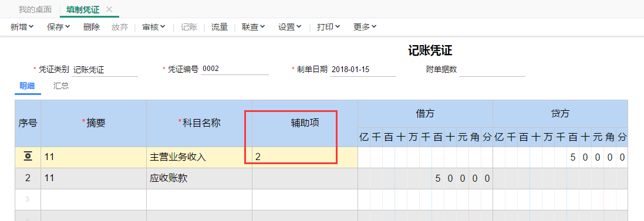Click the 记账 toolbar button
Image resolution: width=644 pixels, height=221 pixels.
(190, 27)
